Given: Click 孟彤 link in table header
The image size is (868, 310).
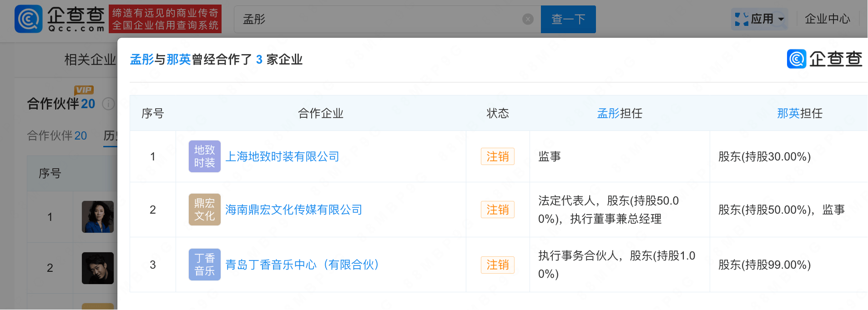Looking at the screenshot, I should click(x=608, y=113).
